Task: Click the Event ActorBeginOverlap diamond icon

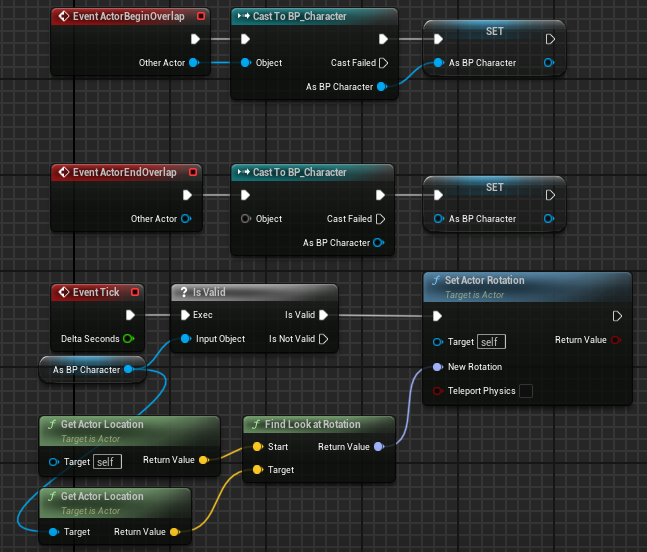Action: click(x=64, y=16)
